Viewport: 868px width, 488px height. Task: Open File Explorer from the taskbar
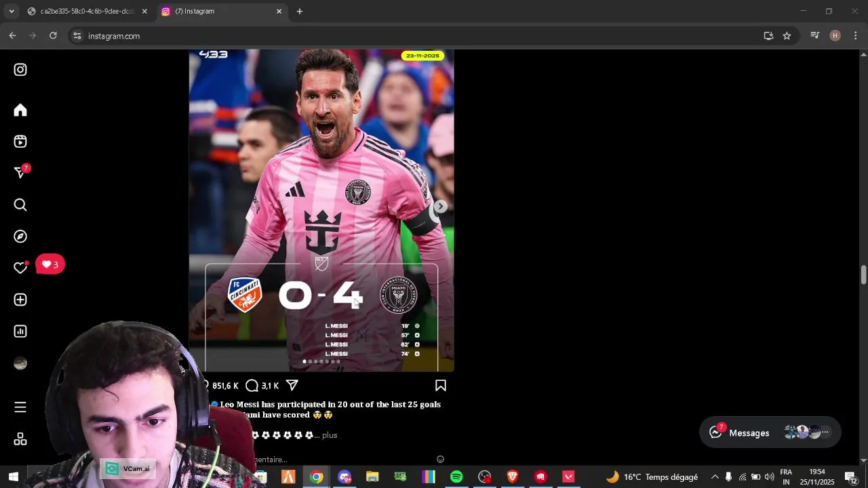point(372,477)
